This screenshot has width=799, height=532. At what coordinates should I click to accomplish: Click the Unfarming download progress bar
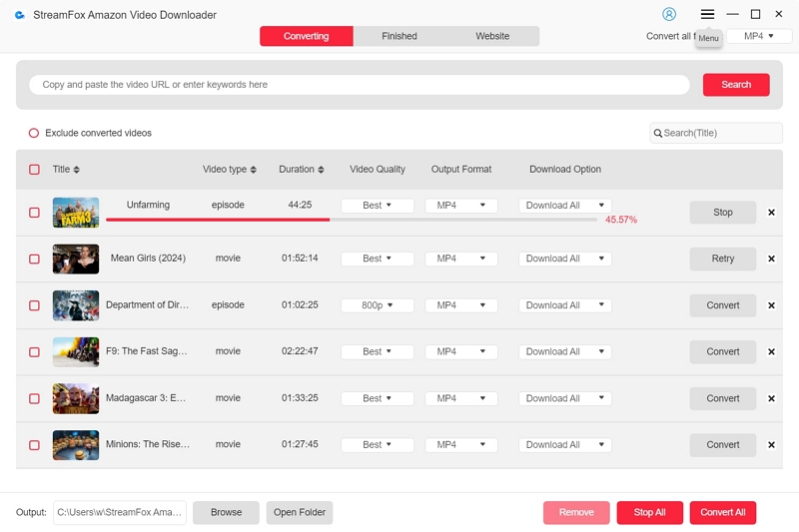tap(352, 220)
